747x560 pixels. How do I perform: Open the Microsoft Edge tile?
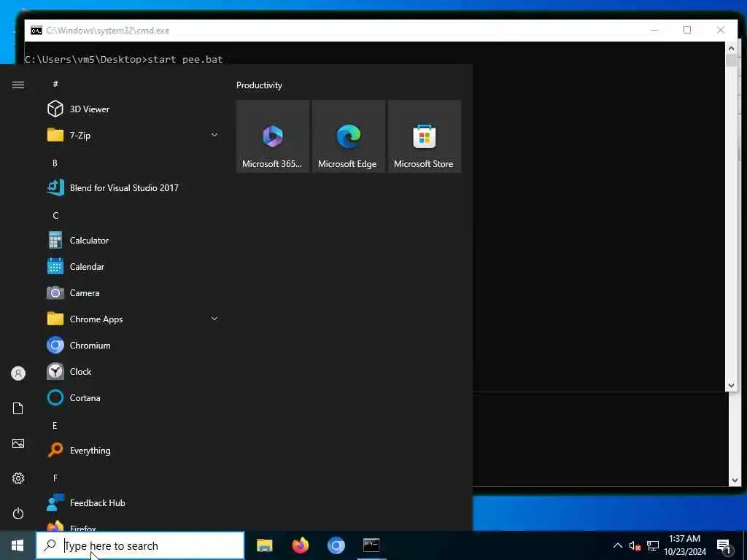(348, 136)
